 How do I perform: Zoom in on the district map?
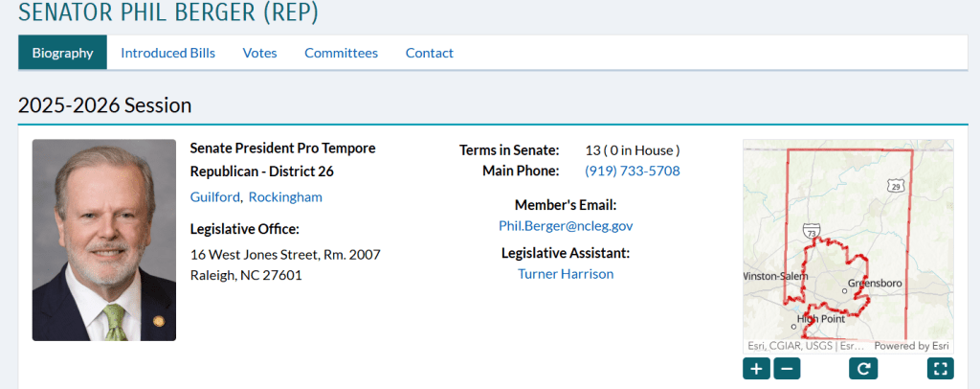coord(756,369)
